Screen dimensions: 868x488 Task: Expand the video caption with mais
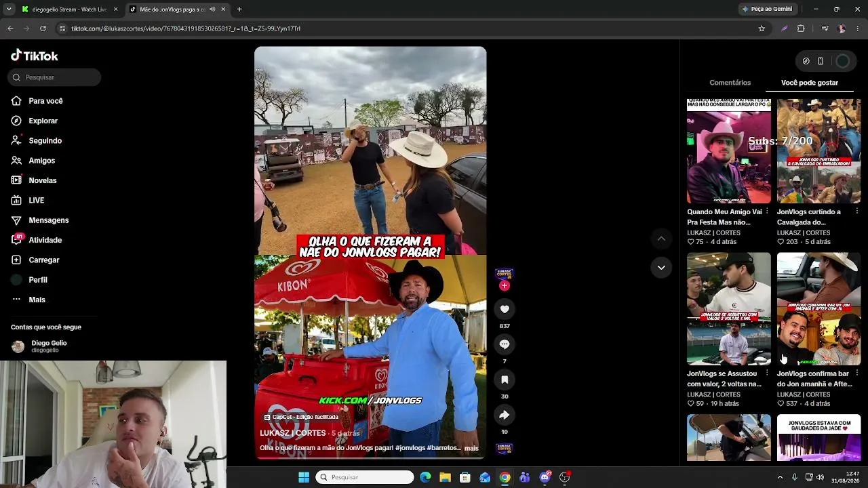pyautogui.click(x=471, y=448)
